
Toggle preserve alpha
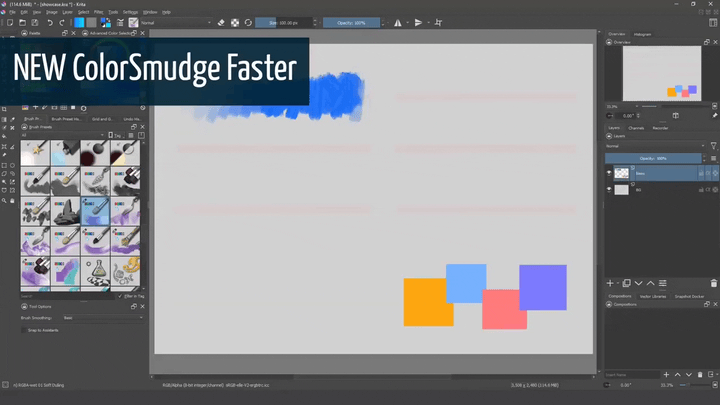pyautogui.click(x=235, y=22)
